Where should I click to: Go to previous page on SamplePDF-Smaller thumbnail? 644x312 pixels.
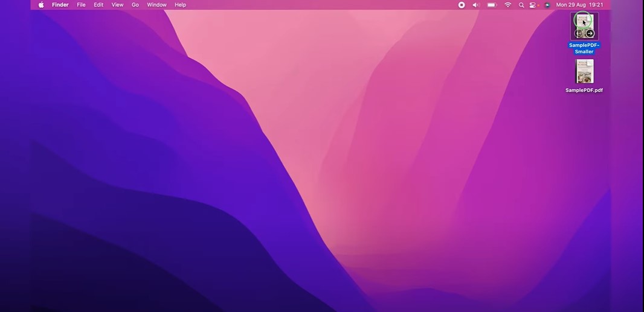(579, 33)
